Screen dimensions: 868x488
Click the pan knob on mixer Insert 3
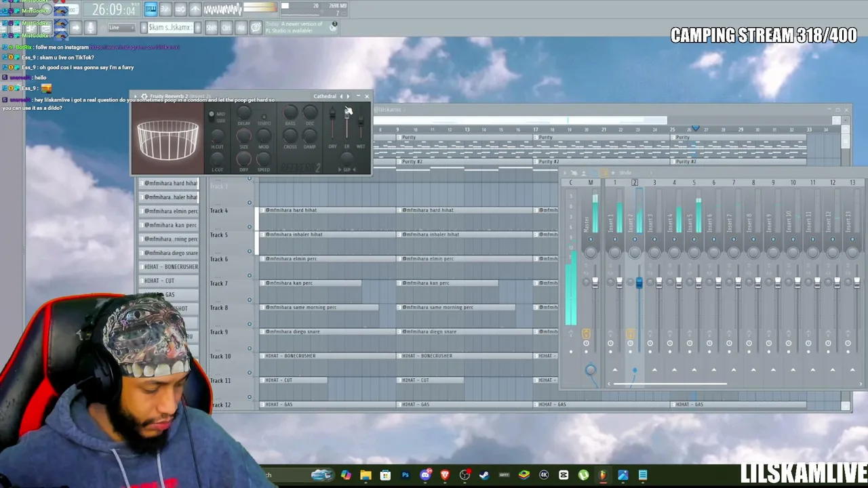654,252
